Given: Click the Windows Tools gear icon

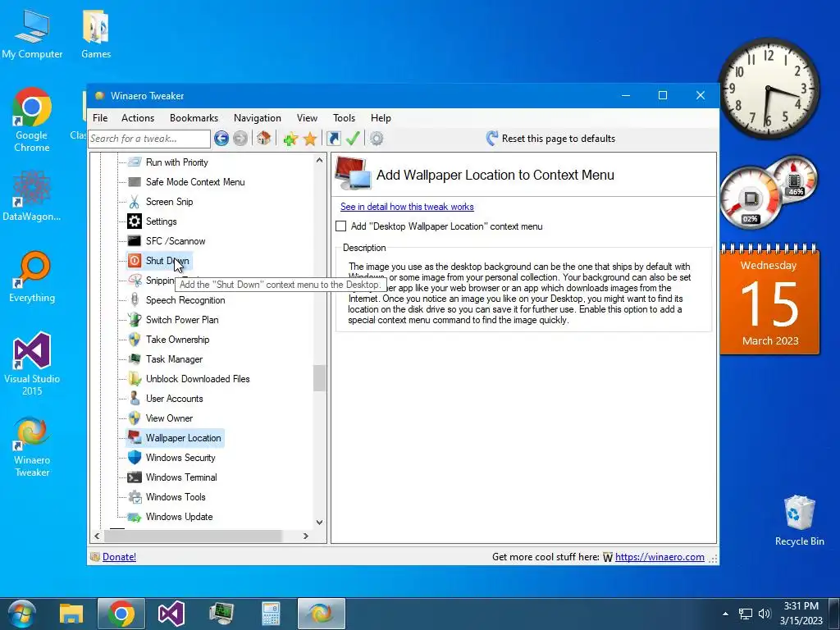Looking at the screenshot, I should click(135, 497).
